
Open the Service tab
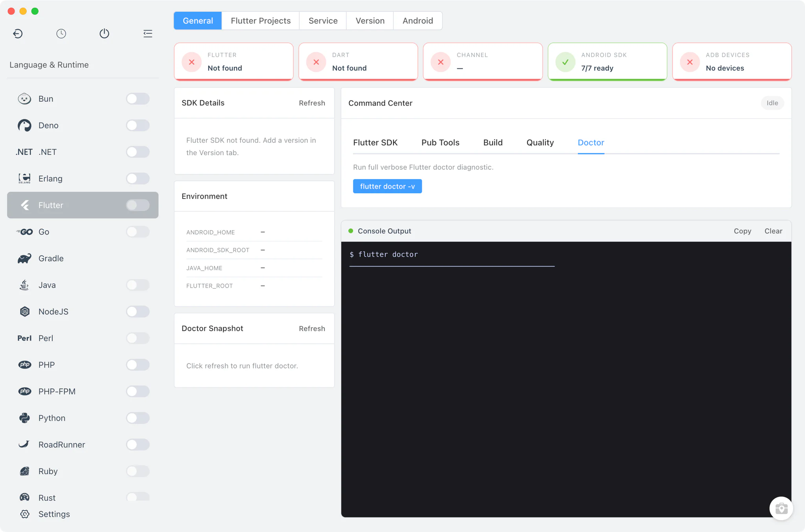[x=323, y=21]
